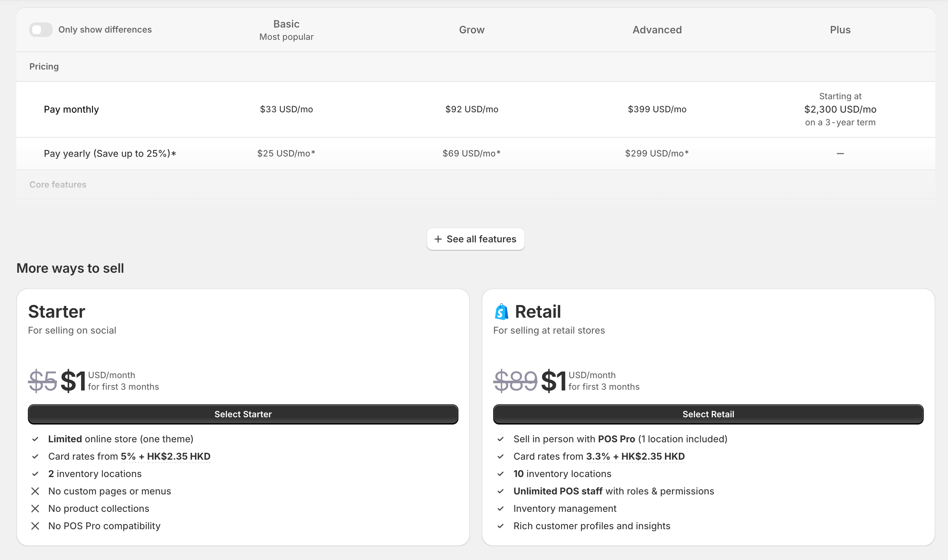
Task: Click the Shopify bag icon beside Retail
Action: (x=502, y=312)
